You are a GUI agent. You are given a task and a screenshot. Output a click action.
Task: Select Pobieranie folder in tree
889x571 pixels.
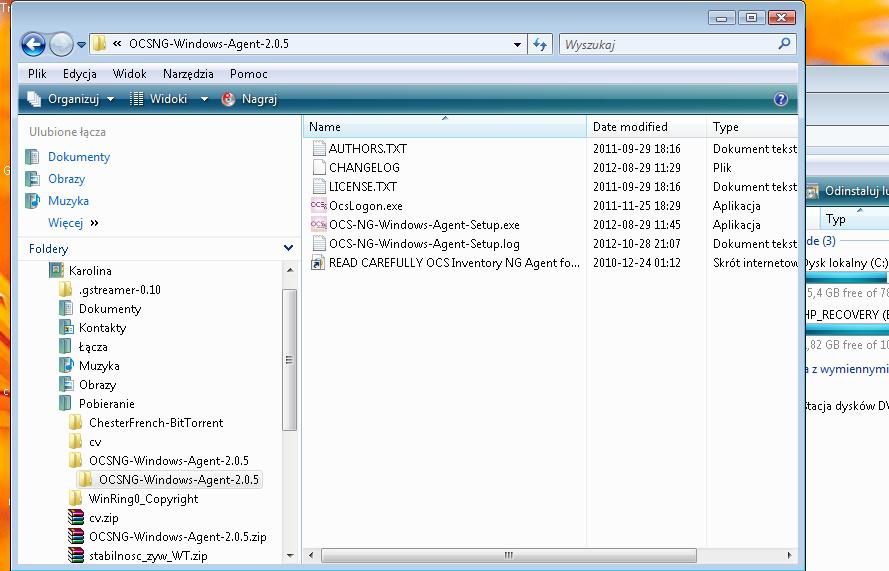[107, 404]
